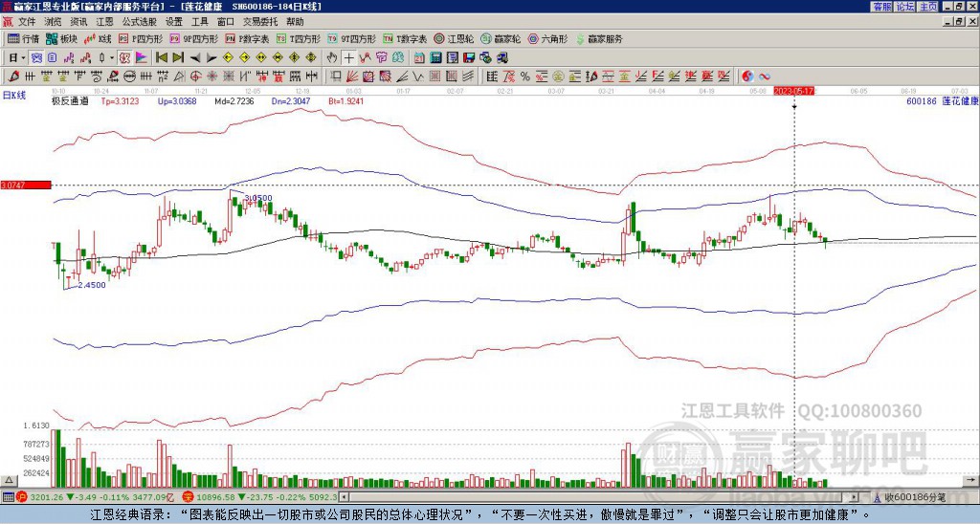Click the 600186 莲花健康 stock label
Screen dimensions: 980x524
[x=942, y=100]
